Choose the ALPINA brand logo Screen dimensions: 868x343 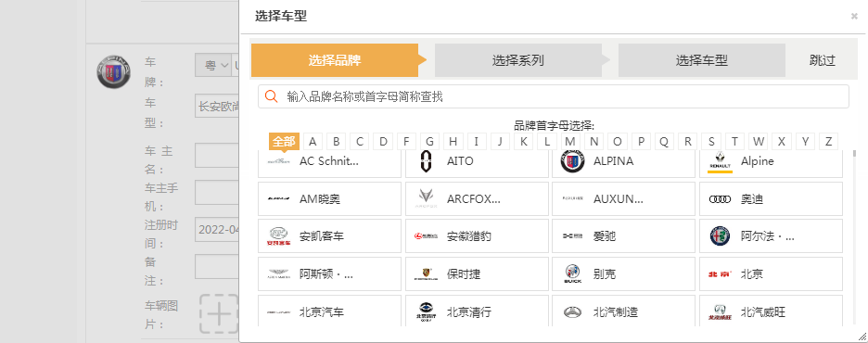[572, 161]
